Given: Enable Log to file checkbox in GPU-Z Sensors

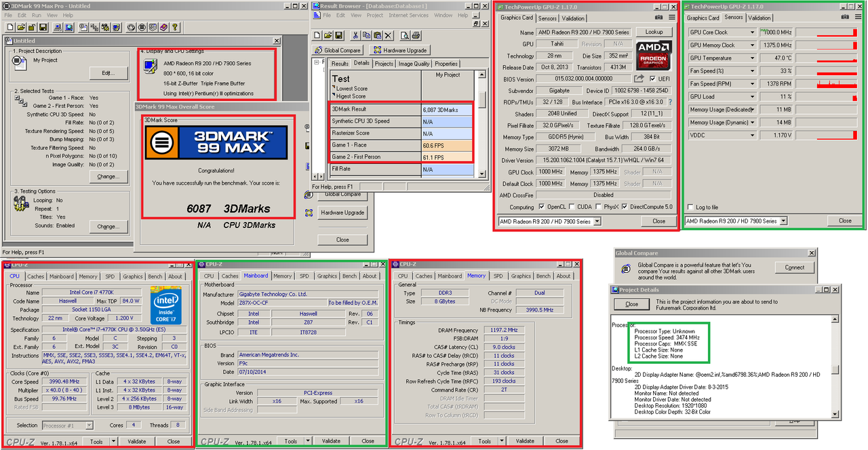Looking at the screenshot, I should click(x=690, y=207).
